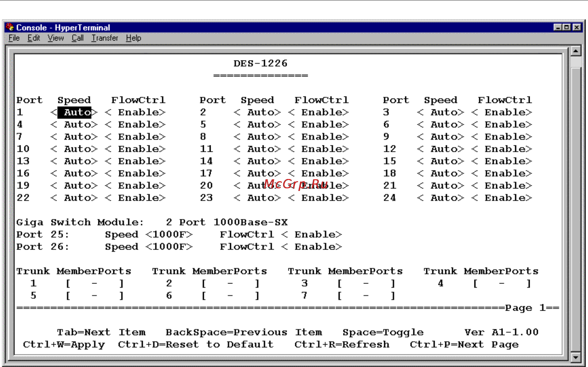Select Speed Auto field for port 7
The width and height of the screenshot is (588, 367).
[74, 137]
